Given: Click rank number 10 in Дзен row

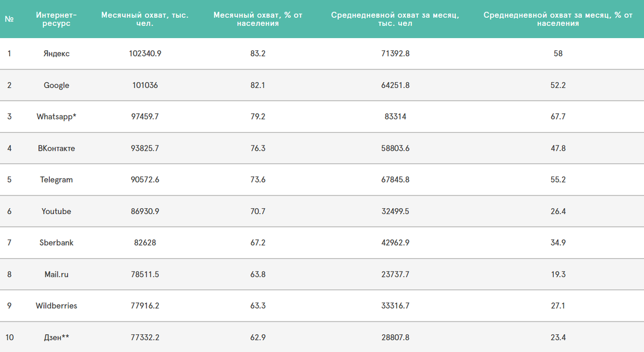Looking at the screenshot, I should point(10,338).
